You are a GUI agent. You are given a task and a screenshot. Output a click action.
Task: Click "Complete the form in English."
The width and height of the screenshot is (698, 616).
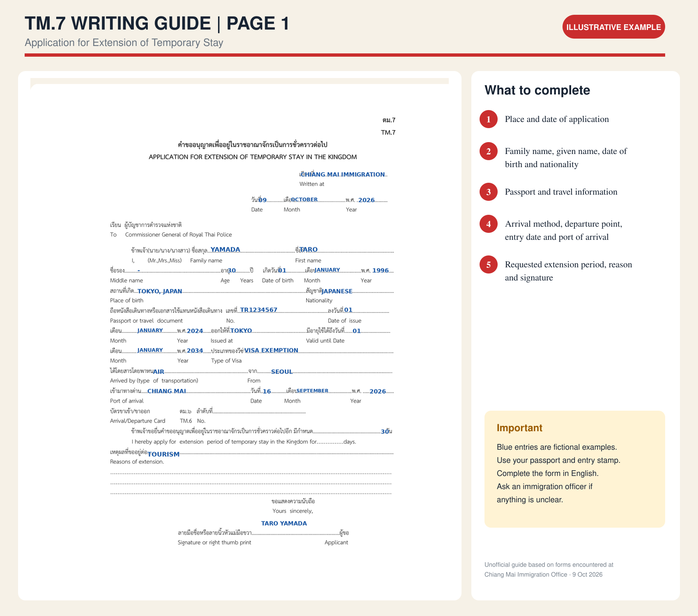click(548, 473)
